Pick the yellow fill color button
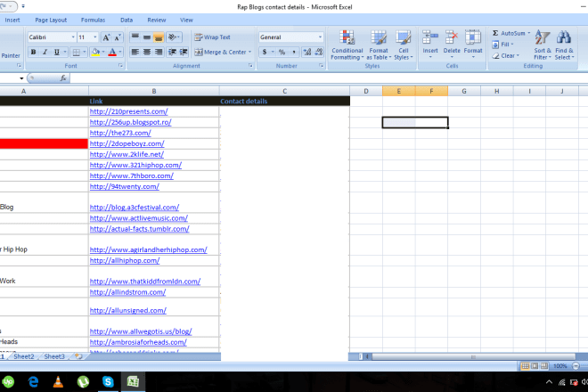The width and height of the screenshot is (588, 392). [95, 53]
